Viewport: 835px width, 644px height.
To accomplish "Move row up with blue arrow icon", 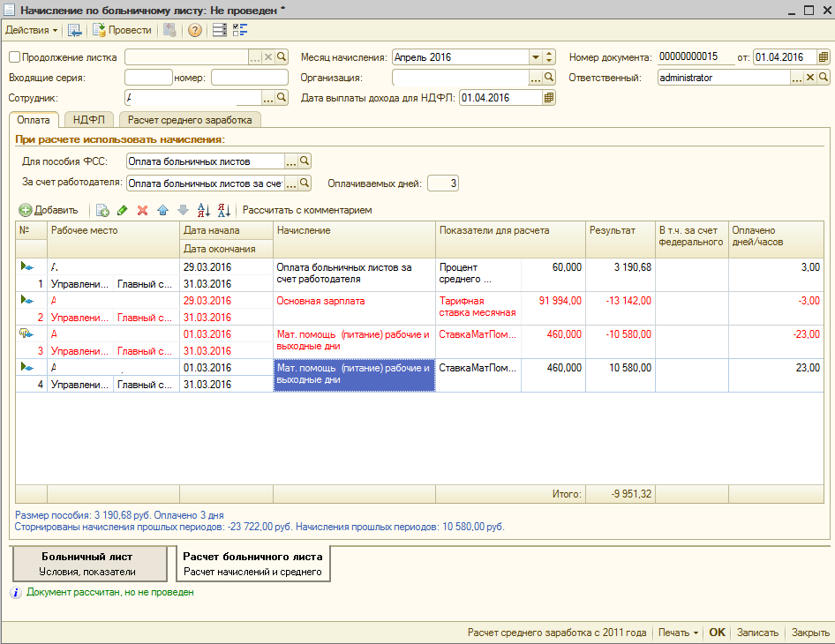I will 162,211.
